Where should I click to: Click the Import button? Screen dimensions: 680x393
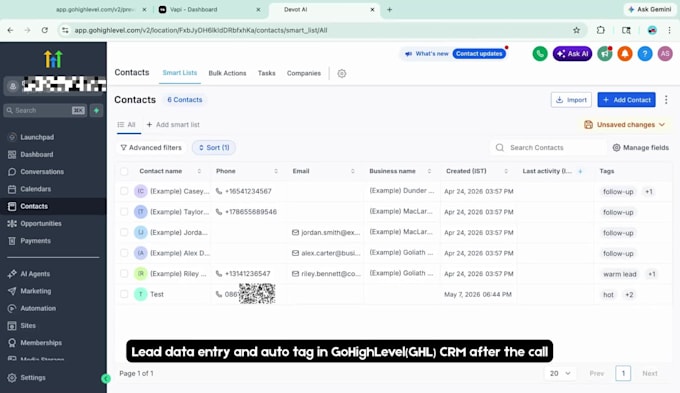pyautogui.click(x=571, y=100)
